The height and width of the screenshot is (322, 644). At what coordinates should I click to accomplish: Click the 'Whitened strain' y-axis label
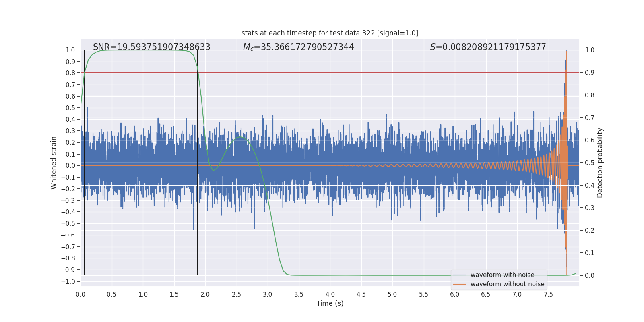point(54,163)
